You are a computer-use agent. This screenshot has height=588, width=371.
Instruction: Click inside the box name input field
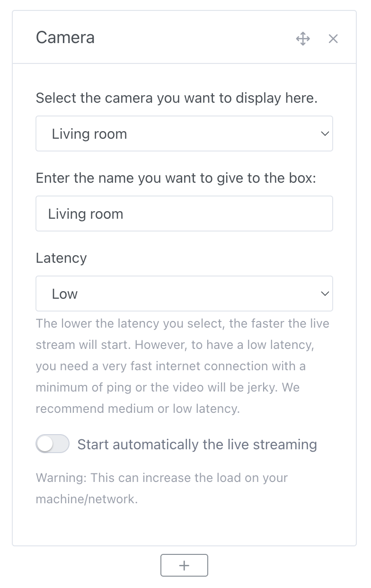[184, 214]
